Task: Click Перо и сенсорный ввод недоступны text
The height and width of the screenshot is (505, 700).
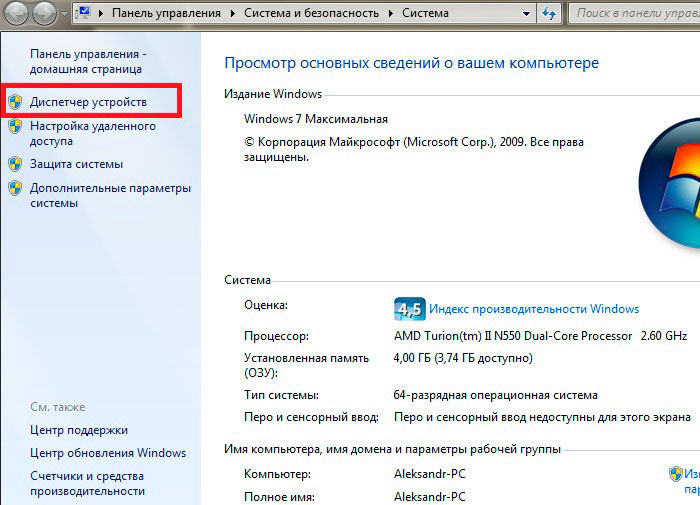Action: pyautogui.click(x=542, y=417)
